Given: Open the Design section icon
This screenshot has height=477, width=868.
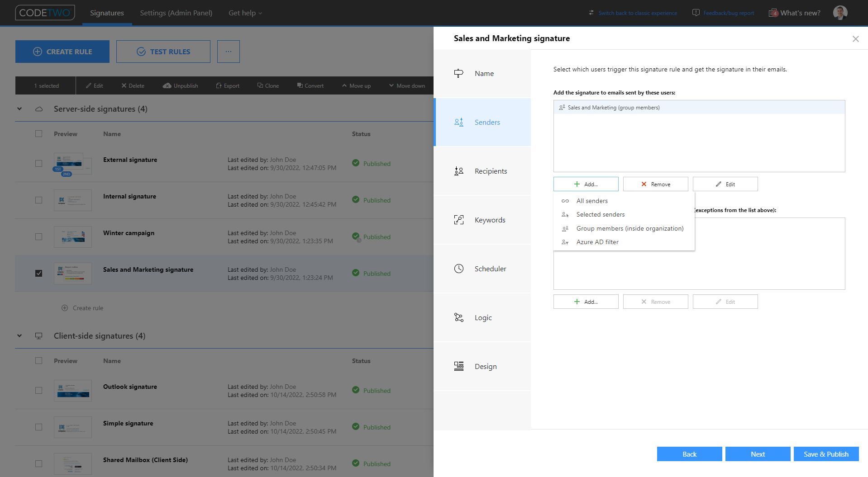Looking at the screenshot, I should (x=458, y=366).
